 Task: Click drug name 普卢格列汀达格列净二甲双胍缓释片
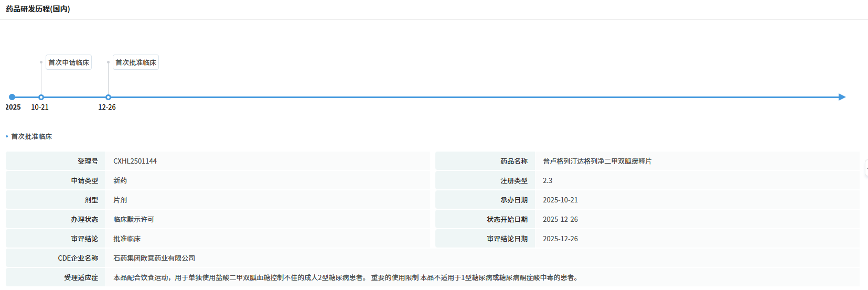click(x=597, y=161)
